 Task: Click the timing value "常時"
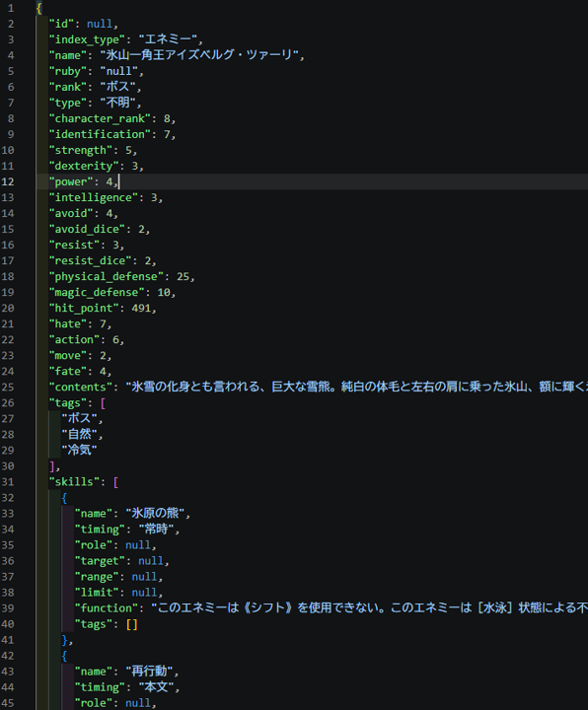(156, 530)
